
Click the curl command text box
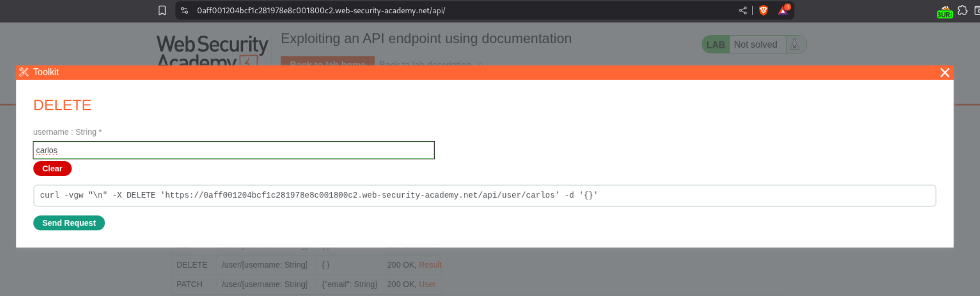pos(484,196)
